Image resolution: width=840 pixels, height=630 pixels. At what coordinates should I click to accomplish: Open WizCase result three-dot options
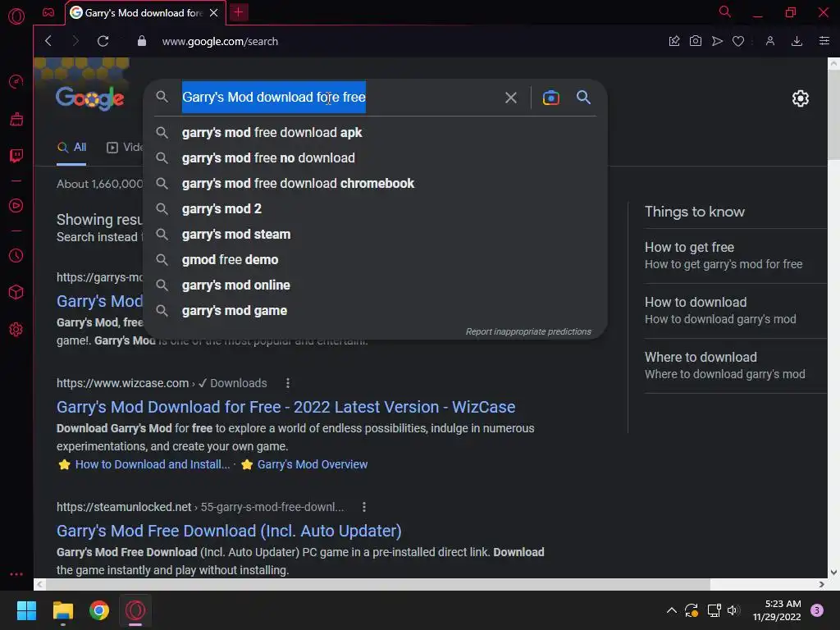[x=288, y=383]
